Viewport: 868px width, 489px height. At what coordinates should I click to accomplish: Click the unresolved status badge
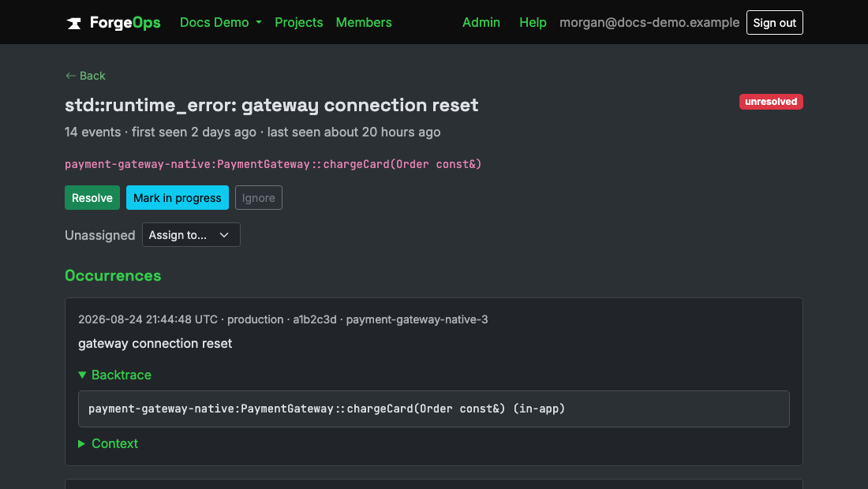[771, 102]
